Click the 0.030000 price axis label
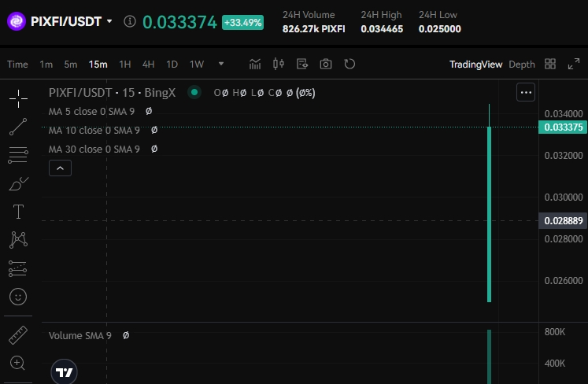Viewport: 588px width, 384px height. click(x=564, y=197)
